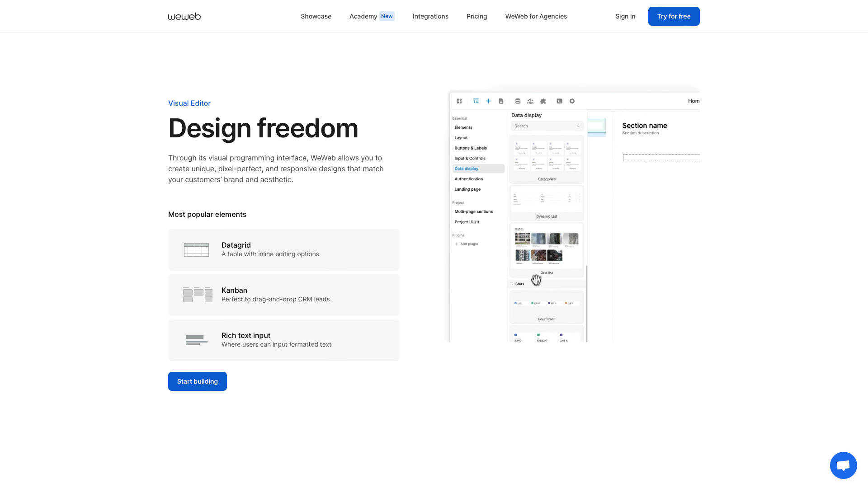Click the puzzle-piece plugins icon
868x488 pixels.
click(x=543, y=101)
